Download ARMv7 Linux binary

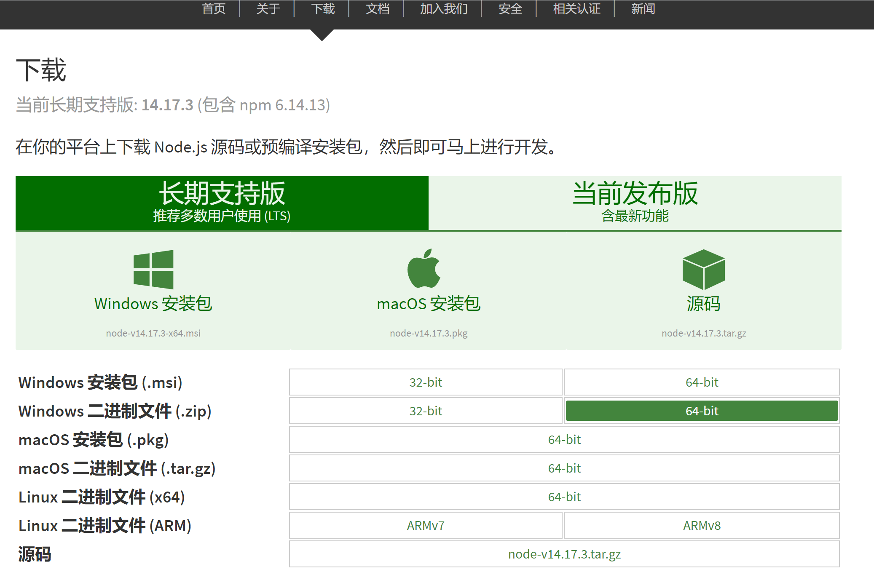click(x=426, y=525)
